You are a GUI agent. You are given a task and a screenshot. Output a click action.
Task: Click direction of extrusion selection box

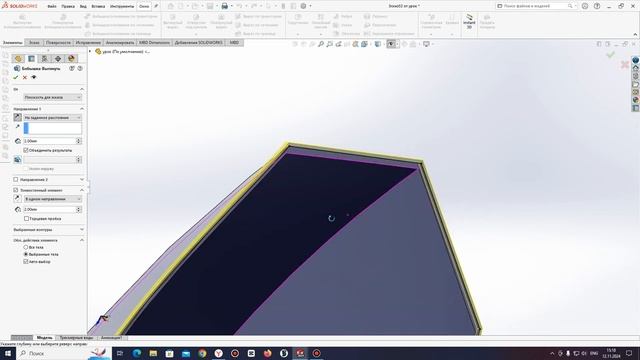[53, 128]
